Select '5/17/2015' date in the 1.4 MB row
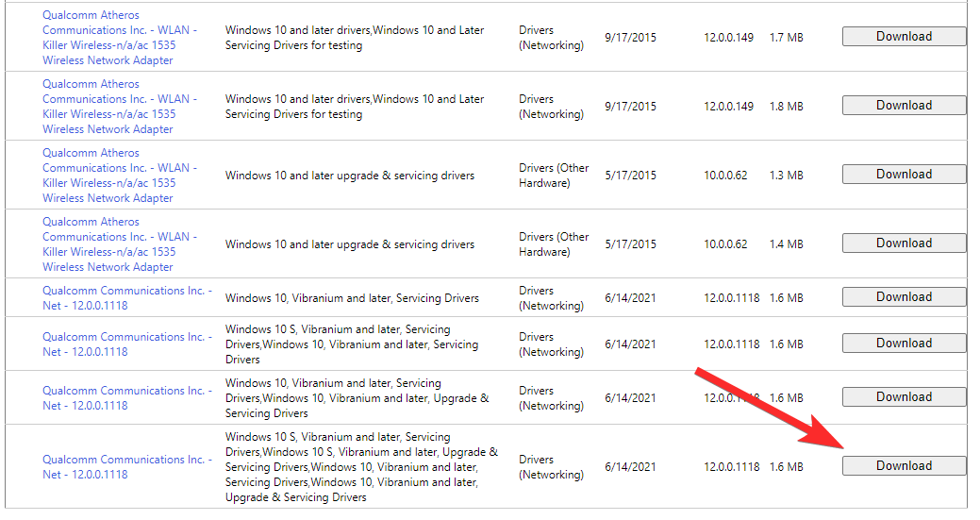The width and height of the screenshot is (980, 520). pos(630,244)
